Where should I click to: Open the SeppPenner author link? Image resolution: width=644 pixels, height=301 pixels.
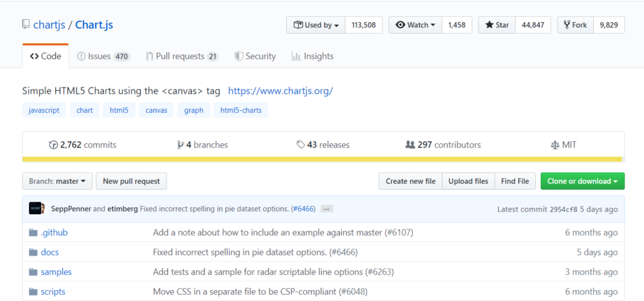[x=71, y=209]
